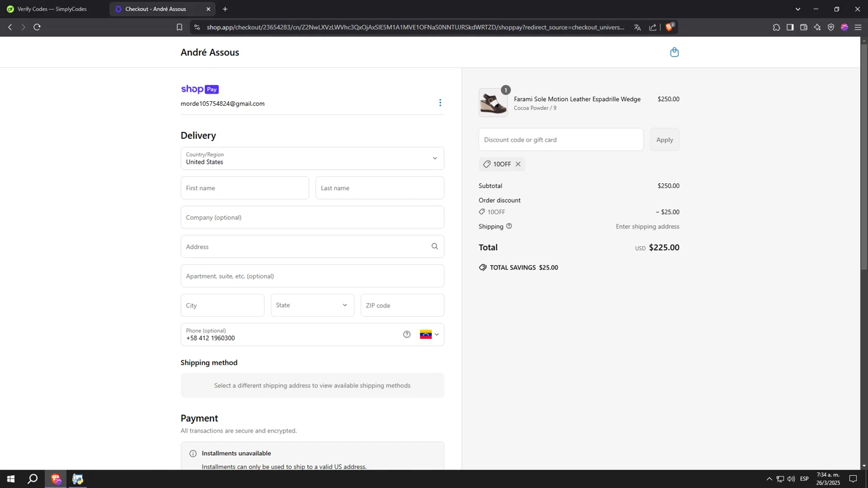Screen dimensions: 868x488
Task: Click the translate page icon
Action: (x=637, y=27)
